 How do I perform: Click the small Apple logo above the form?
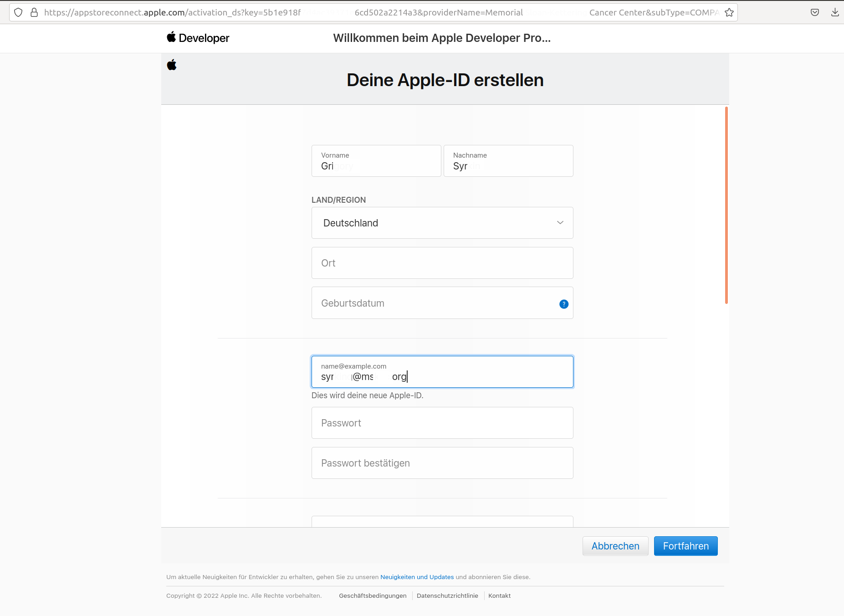coord(172,65)
